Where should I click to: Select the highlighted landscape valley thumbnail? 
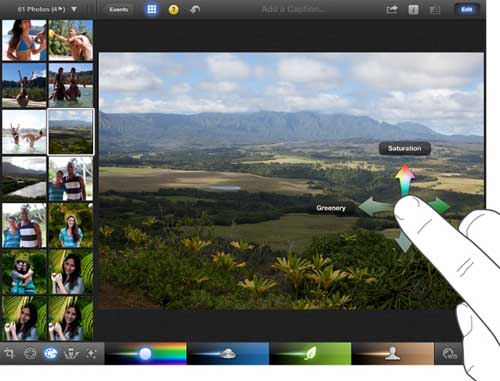pyautogui.click(x=71, y=132)
